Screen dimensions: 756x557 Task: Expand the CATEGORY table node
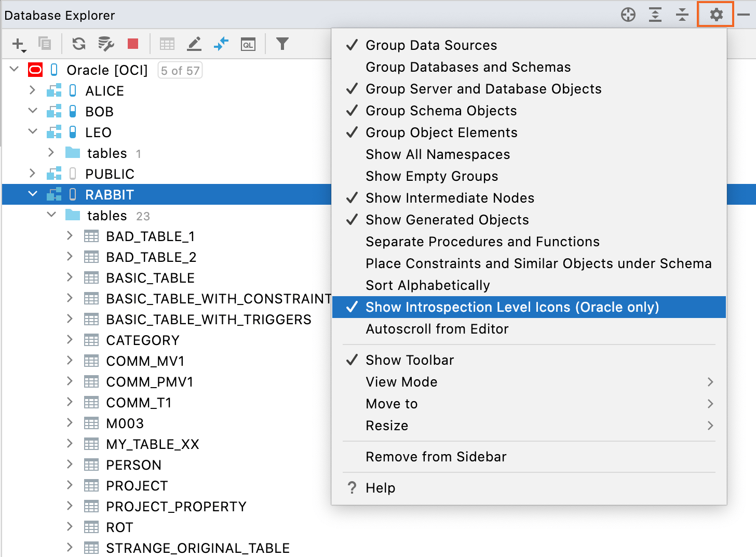[x=70, y=340]
